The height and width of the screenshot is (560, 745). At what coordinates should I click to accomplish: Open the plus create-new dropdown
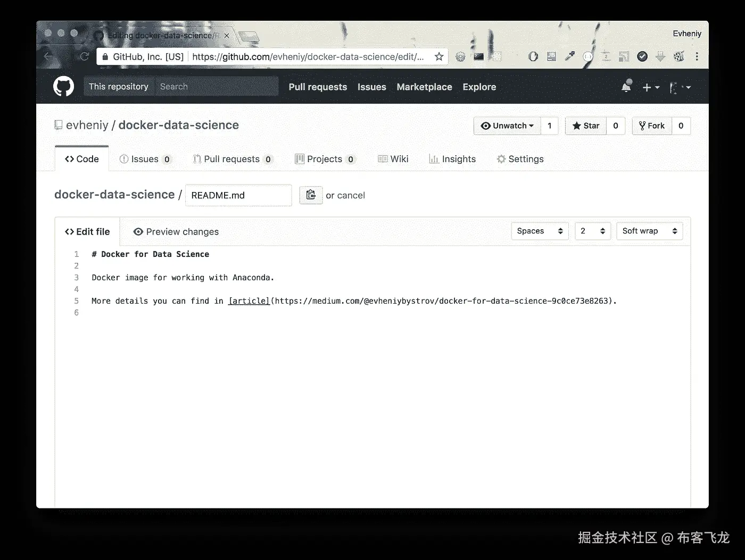pyautogui.click(x=651, y=87)
